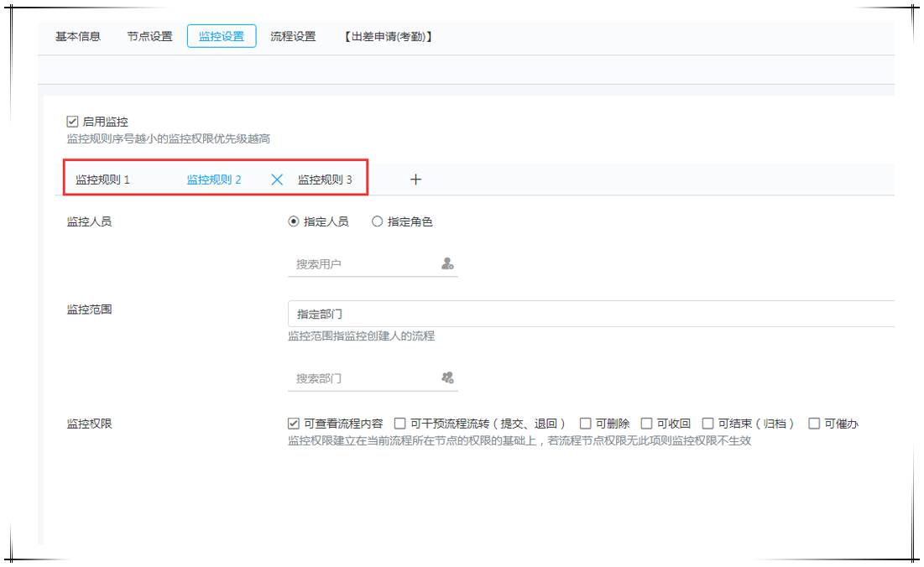
Task: Check the 可结束（归档）checkbox
Action: pos(708,424)
